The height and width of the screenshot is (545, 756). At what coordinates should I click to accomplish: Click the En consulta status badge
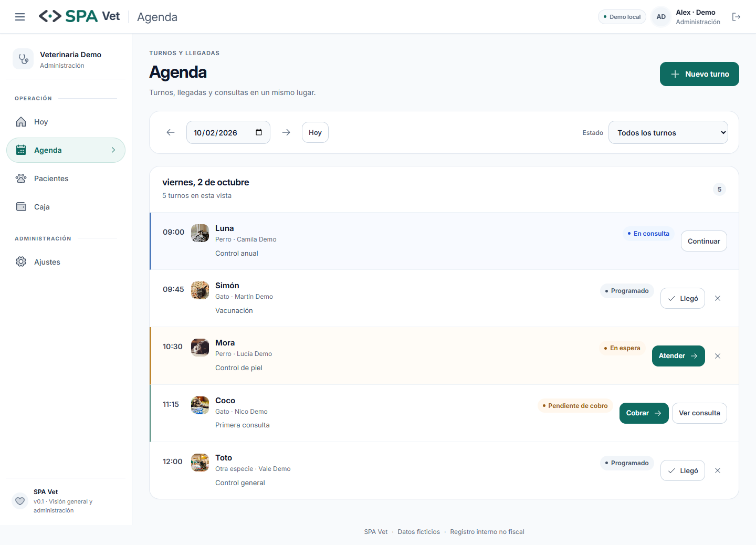point(649,234)
